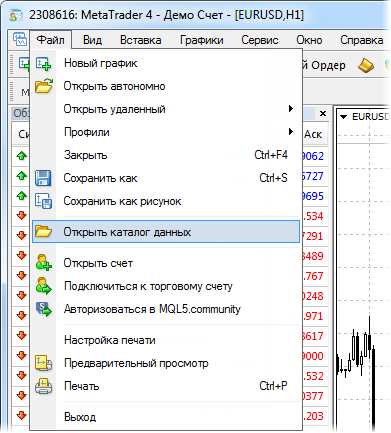Expand the EURUSD chart title triangle
Image resolution: width=391 pixels, height=433 pixels.
(x=343, y=117)
